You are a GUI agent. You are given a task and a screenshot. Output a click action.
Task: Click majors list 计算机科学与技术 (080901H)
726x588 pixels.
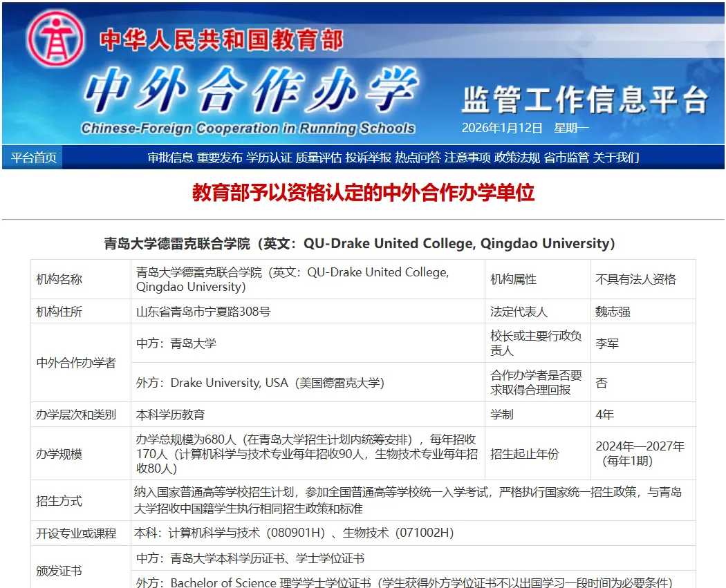[294, 533]
